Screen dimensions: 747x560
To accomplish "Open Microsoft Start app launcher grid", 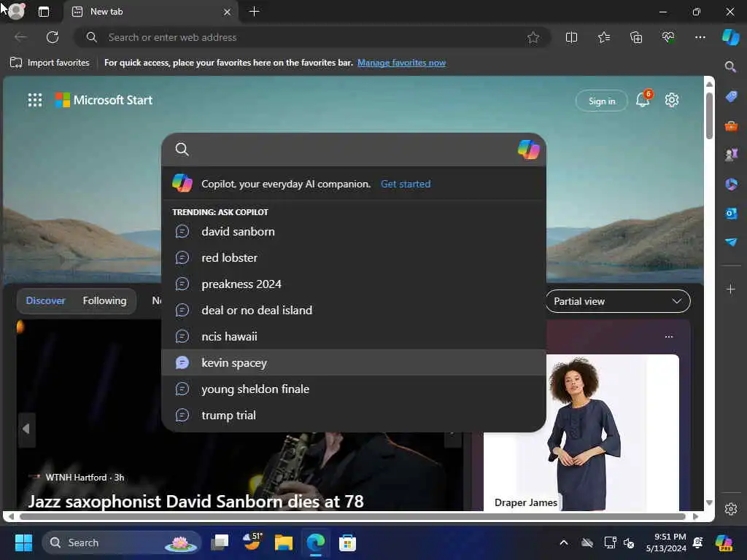I will coord(35,100).
